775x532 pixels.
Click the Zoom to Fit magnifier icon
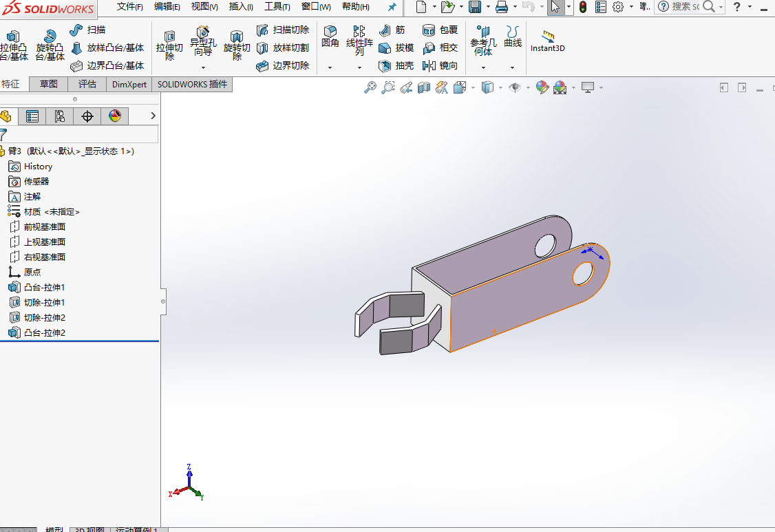click(x=370, y=88)
